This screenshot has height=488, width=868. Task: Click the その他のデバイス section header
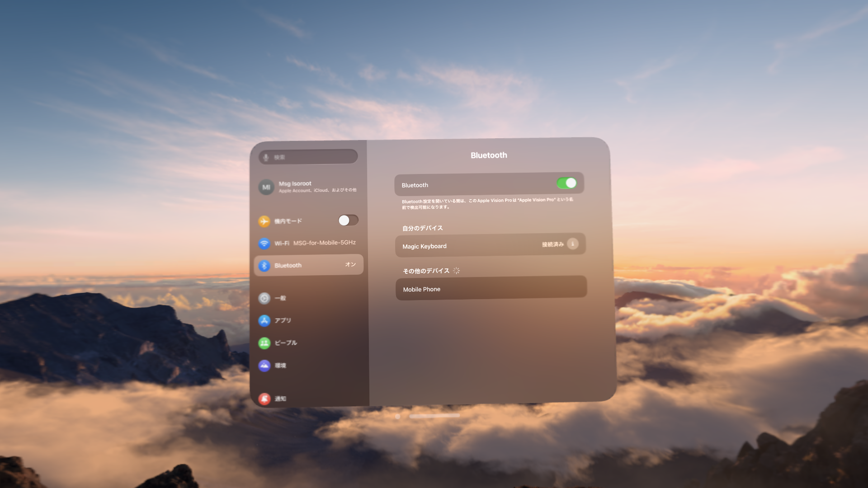(426, 271)
